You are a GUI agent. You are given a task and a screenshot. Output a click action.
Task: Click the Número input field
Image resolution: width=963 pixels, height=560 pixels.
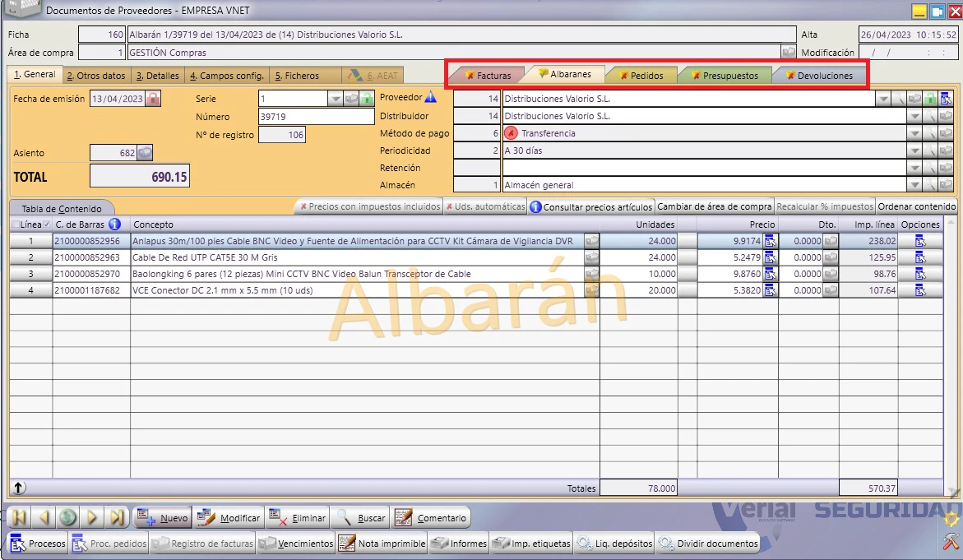coord(317,117)
